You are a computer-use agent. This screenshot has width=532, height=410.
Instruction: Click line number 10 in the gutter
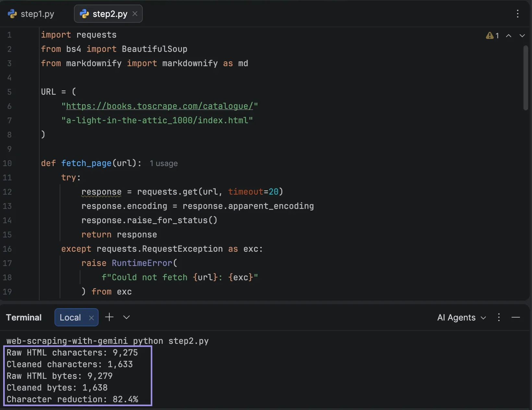pos(7,163)
